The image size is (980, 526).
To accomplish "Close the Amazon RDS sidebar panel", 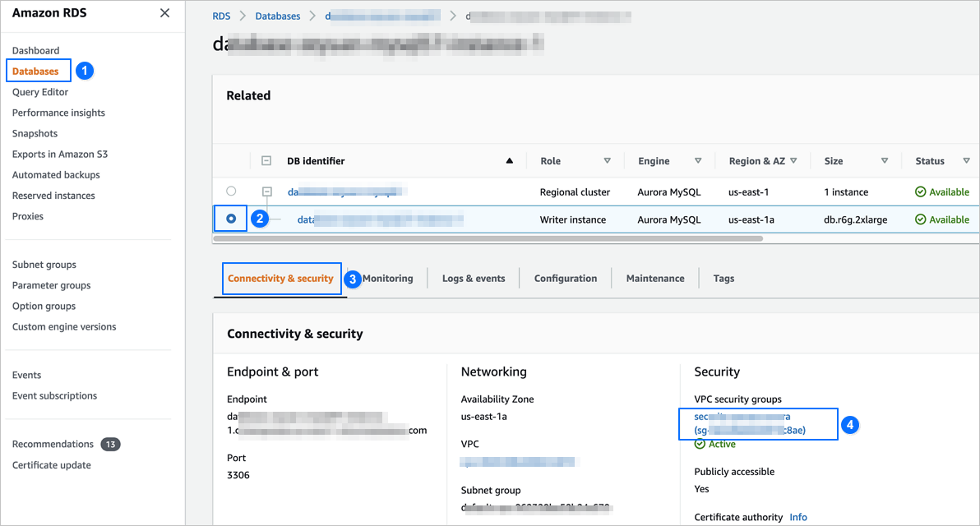I will tap(164, 13).
